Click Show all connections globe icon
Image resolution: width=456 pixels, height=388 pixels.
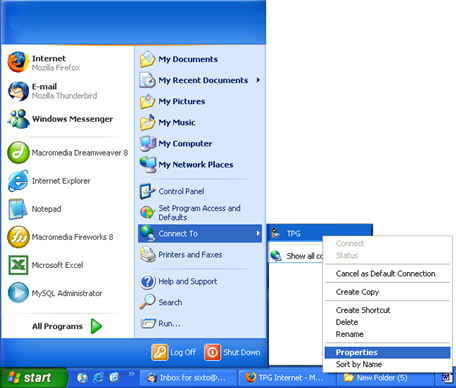[276, 256]
